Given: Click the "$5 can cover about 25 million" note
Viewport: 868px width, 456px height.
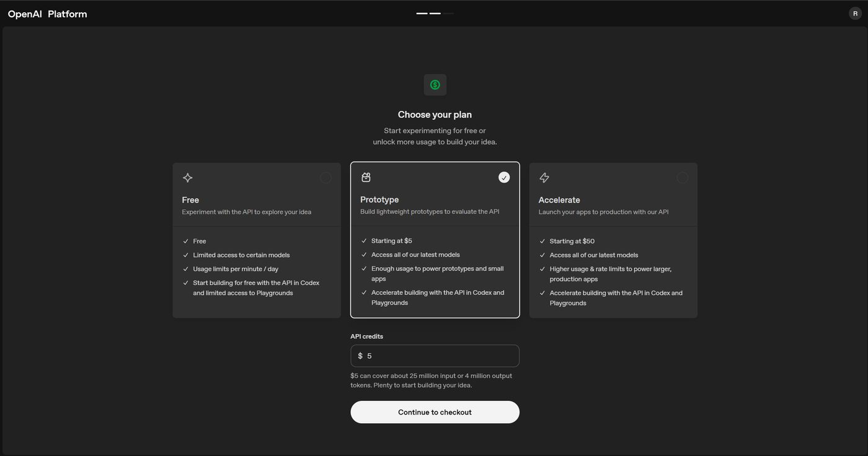Looking at the screenshot, I should (432, 380).
